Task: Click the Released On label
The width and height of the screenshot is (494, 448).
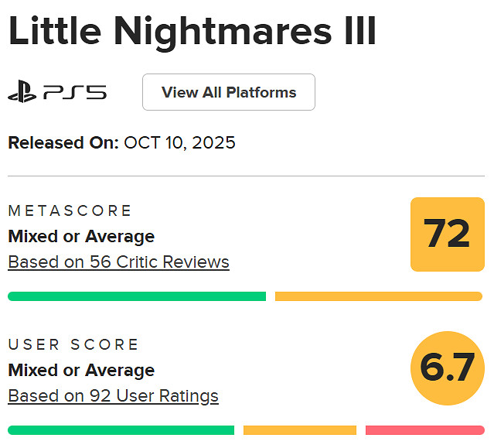Action: pos(63,143)
